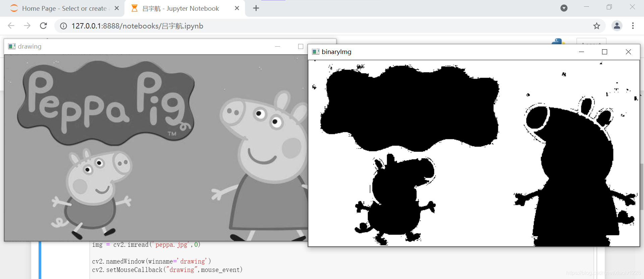The image size is (644, 279).
Task: Open a new browser tab
Action: (256, 8)
